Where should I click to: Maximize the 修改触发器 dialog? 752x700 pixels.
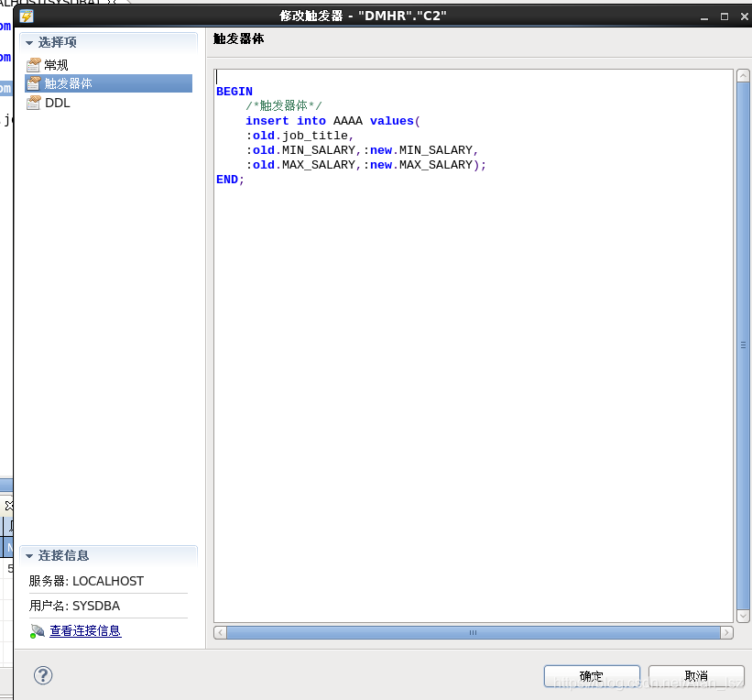[725, 16]
